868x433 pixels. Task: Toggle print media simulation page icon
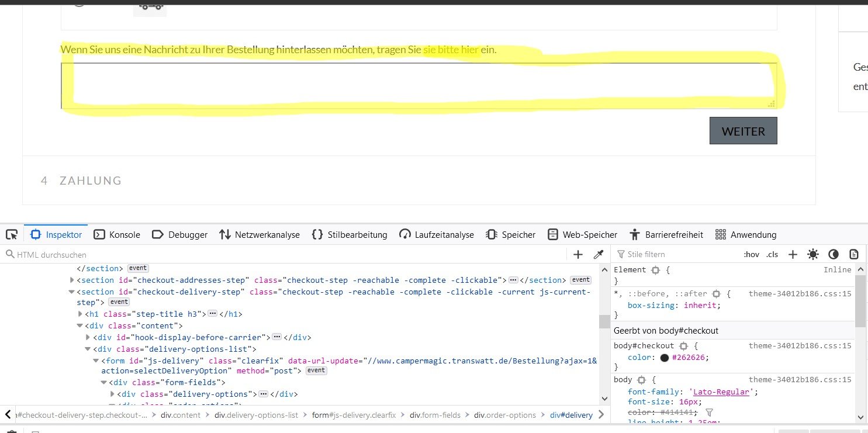pyautogui.click(x=854, y=254)
